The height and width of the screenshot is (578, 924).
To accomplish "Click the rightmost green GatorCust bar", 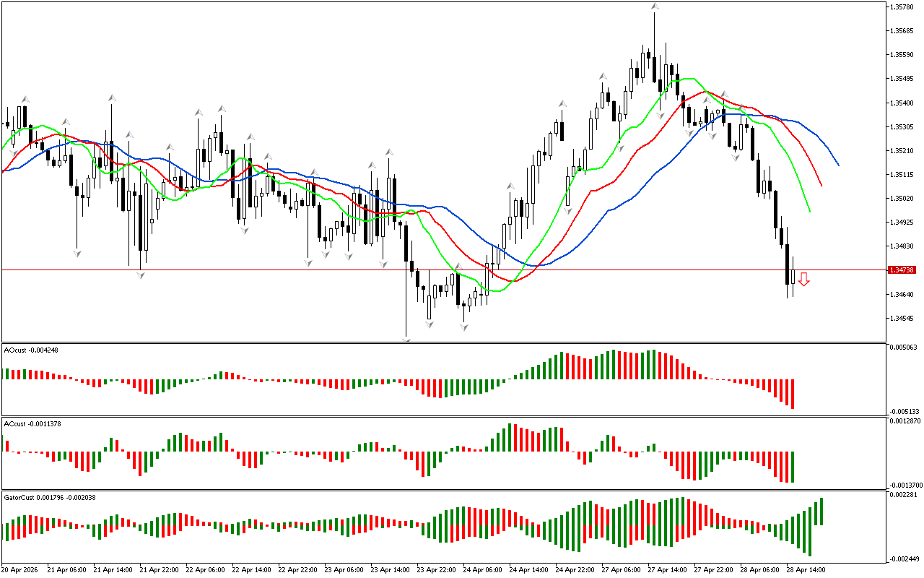I will (821, 511).
